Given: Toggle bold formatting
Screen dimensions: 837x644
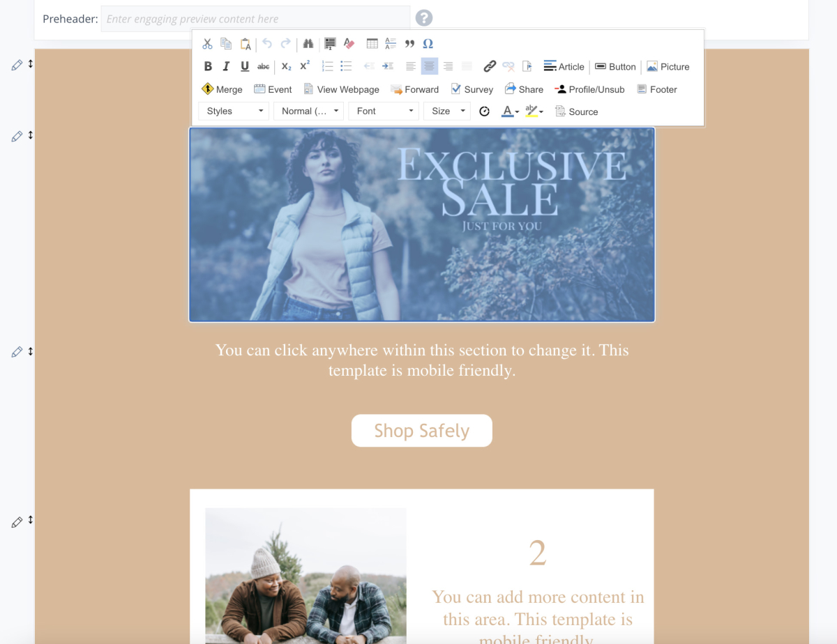Looking at the screenshot, I should click(x=208, y=66).
